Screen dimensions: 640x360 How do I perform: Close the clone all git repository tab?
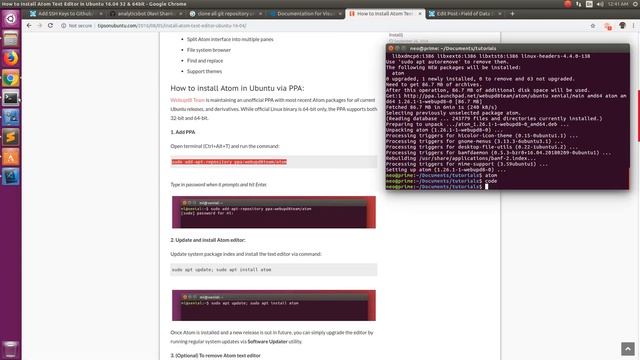point(260,13)
